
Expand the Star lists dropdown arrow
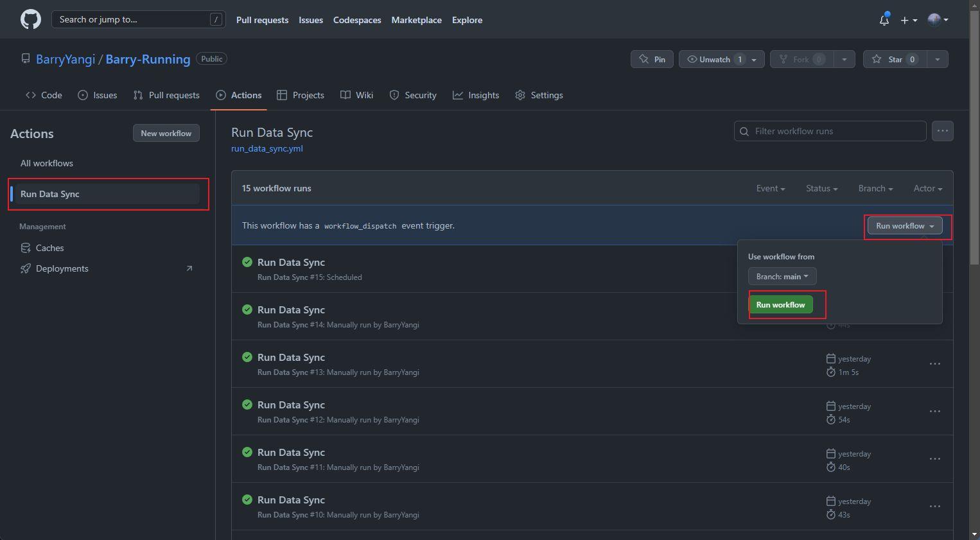pyautogui.click(x=938, y=59)
